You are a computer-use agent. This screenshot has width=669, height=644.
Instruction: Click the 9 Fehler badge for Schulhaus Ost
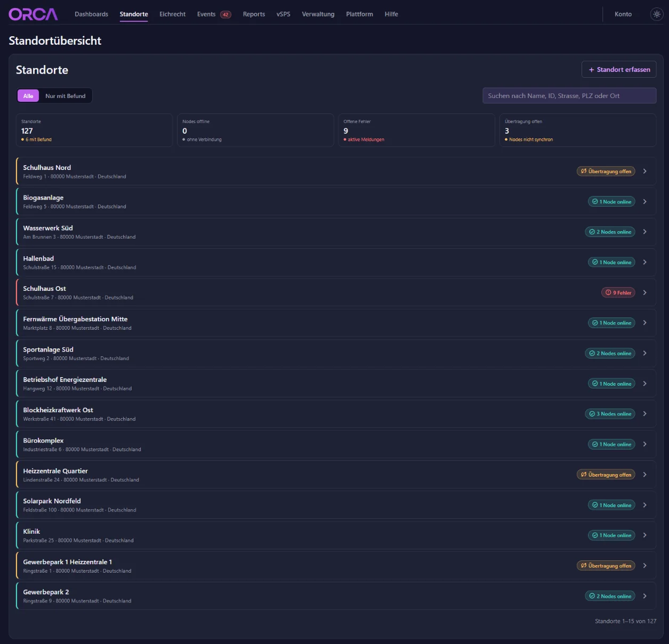[x=618, y=292]
